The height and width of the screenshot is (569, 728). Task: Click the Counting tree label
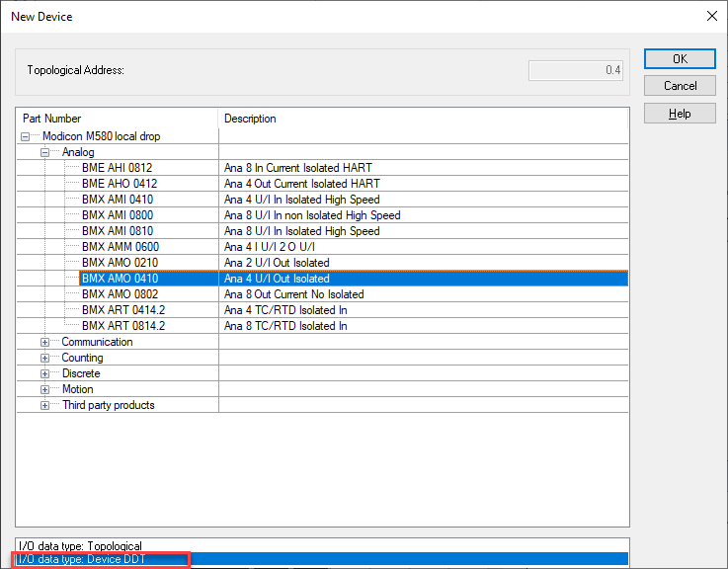pyautogui.click(x=82, y=358)
